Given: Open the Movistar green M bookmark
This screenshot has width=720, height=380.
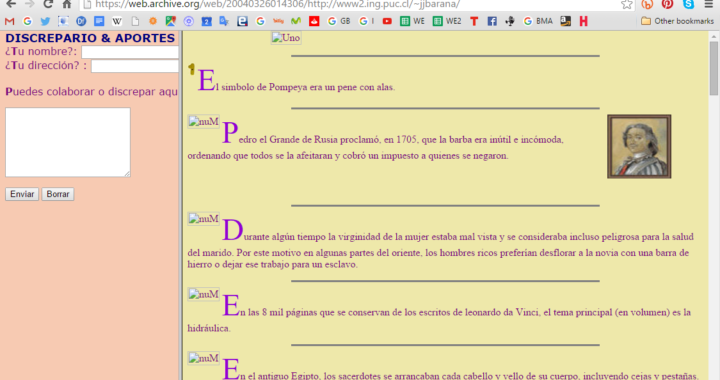Looking at the screenshot, I should coord(296,21).
